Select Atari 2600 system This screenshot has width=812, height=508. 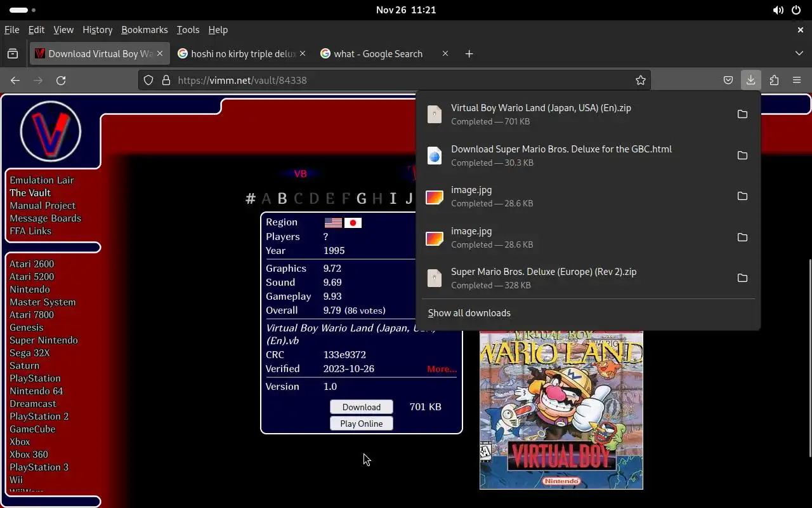32,264
